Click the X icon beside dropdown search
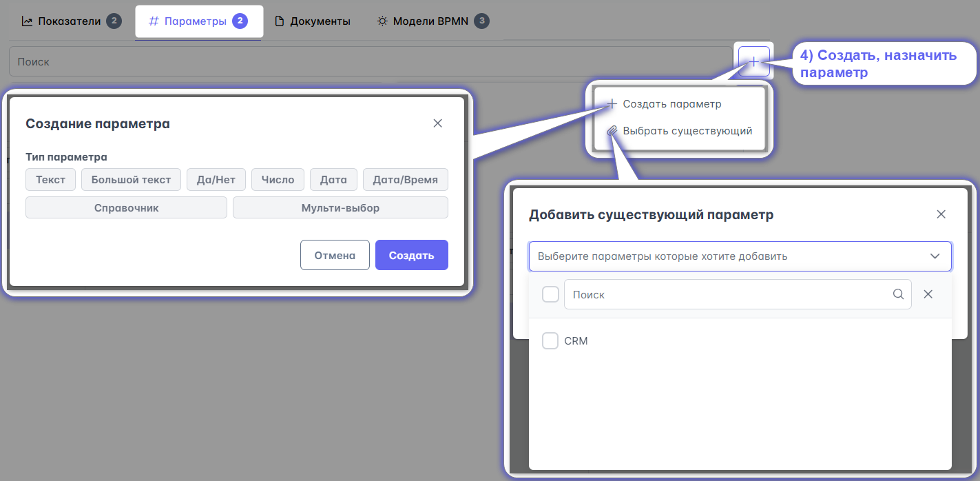Screen dimensions: 980x481 [x=928, y=294]
